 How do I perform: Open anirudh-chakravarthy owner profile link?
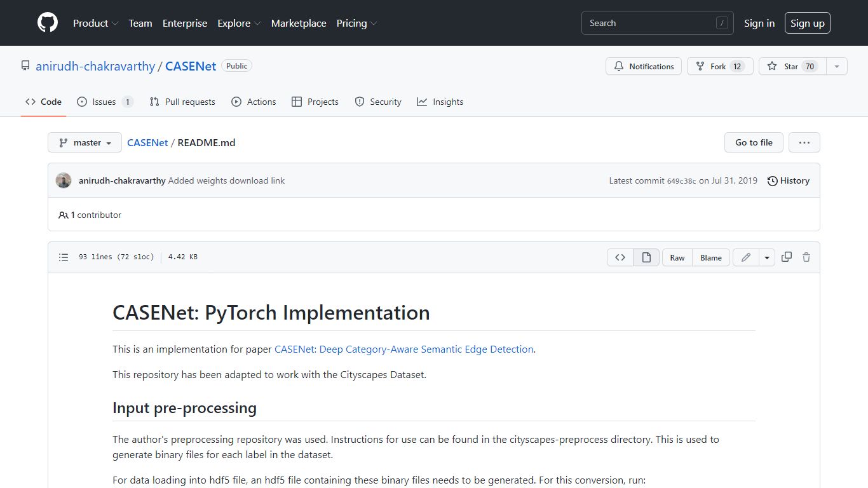coord(95,66)
